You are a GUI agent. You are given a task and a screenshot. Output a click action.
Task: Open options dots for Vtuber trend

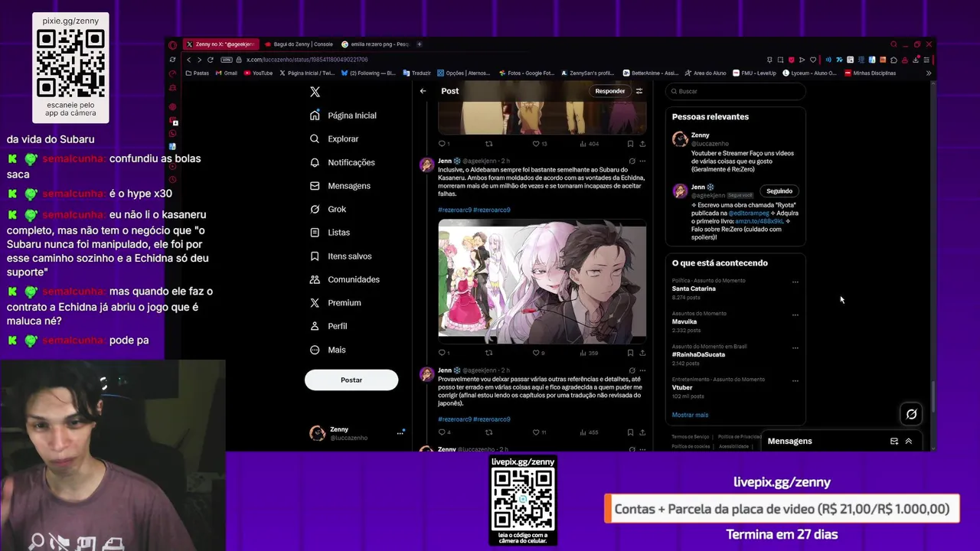tap(795, 380)
